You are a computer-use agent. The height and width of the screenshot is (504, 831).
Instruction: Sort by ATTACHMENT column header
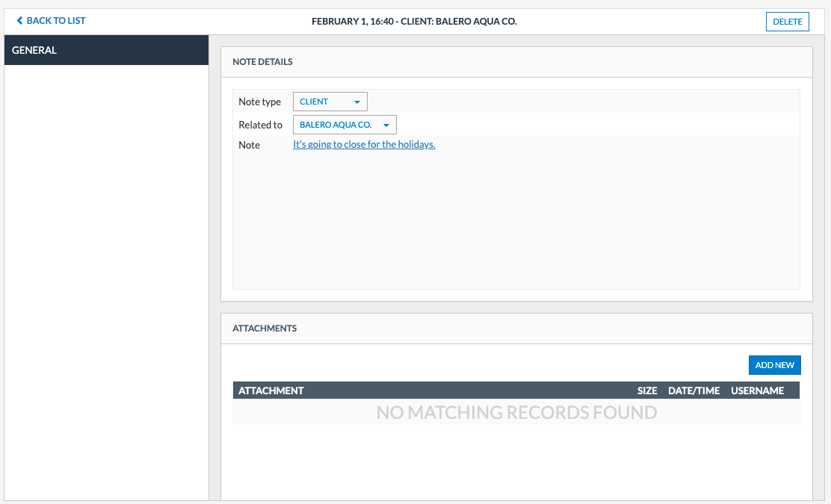271,391
